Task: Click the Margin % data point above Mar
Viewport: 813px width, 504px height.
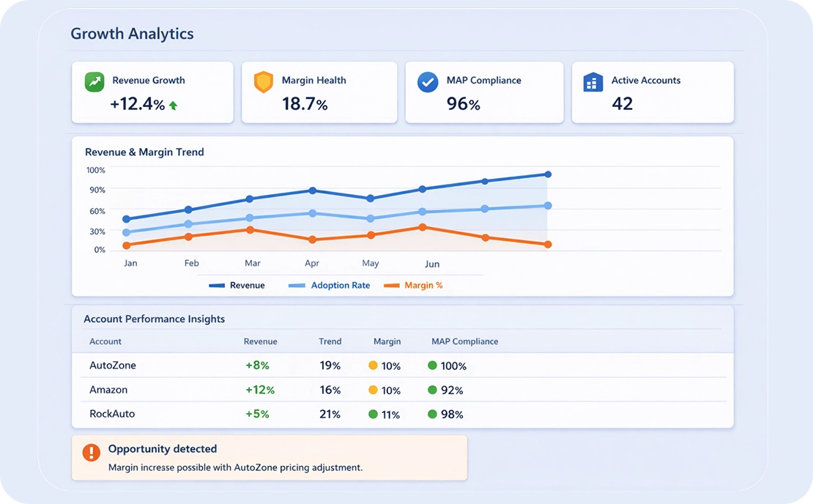Action: pos(250,230)
